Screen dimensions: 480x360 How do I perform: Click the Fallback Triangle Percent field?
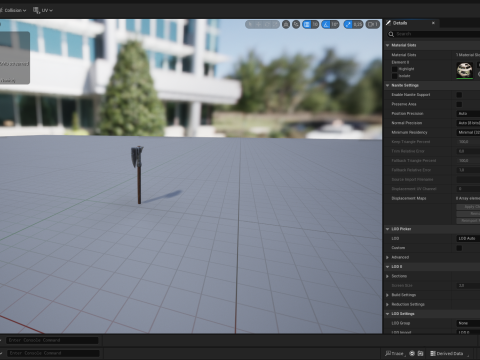(468, 161)
